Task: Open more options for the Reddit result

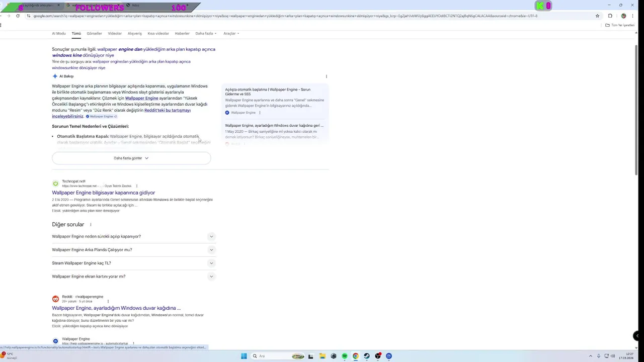Action: 108,302
